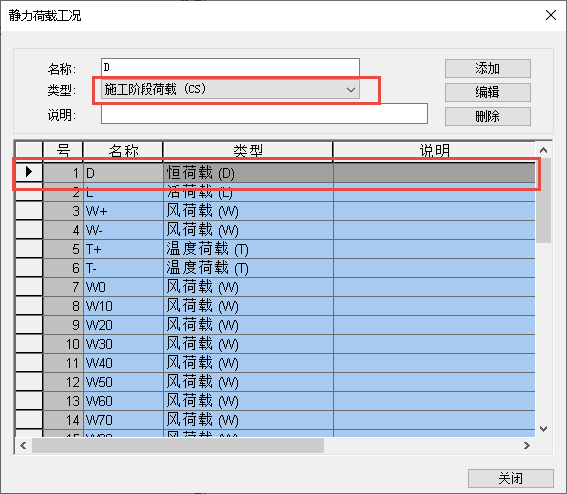Click the scroll down arrow of table
Image resolution: width=567 pixels, height=494 pixels.
(x=543, y=429)
